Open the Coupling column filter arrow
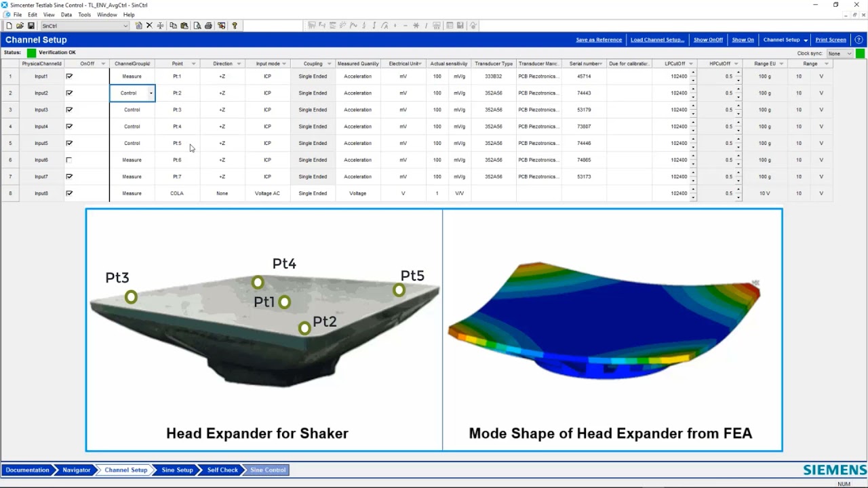The height and width of the screenshot is (488, 868). (x=329, y=64)
